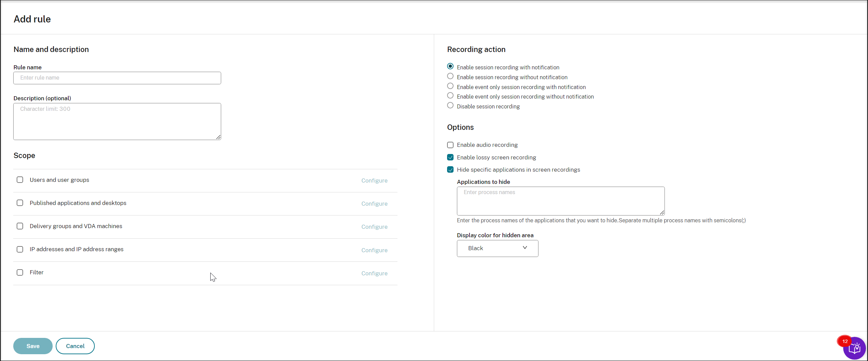868x361 pixels.
Task: Tick Published applications and desktops checkbox
Action: (x=20, y=203)
